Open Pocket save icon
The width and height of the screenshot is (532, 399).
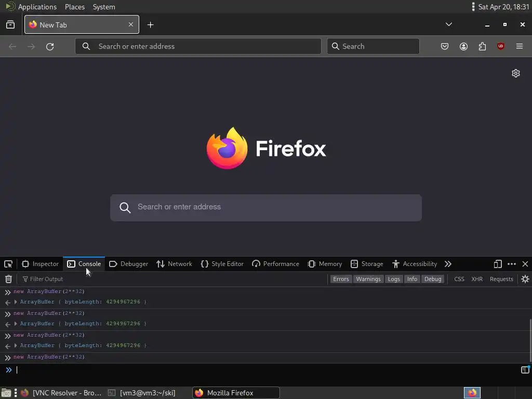point(445,46)
